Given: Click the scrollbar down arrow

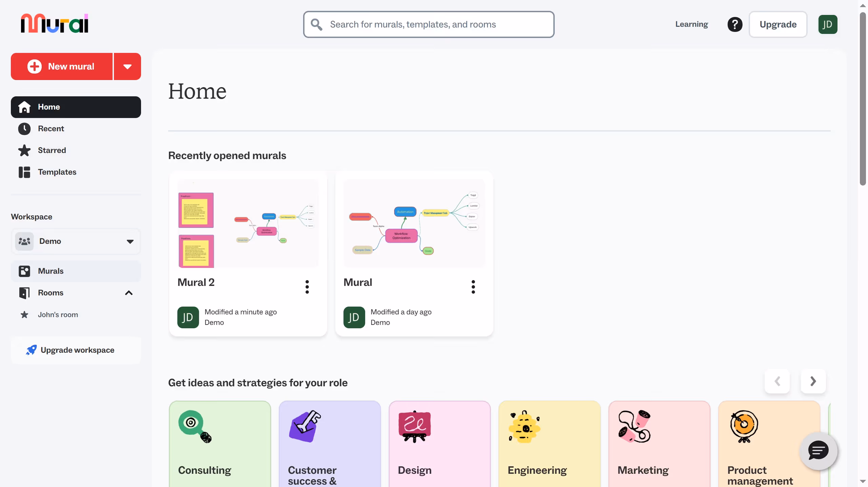Looking at the screenshot, I should point(863,482).
